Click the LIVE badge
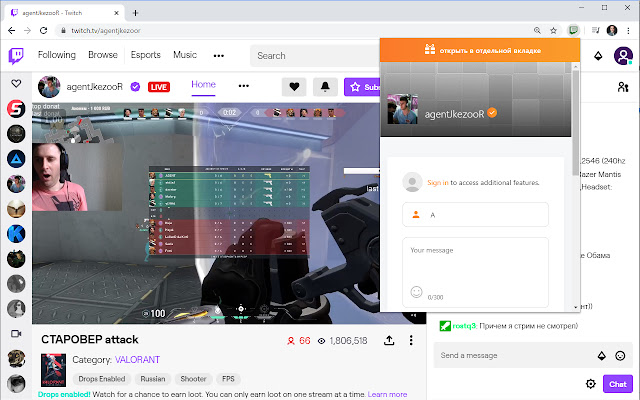This screenshot has width=640, height=400. coord(159,87)
